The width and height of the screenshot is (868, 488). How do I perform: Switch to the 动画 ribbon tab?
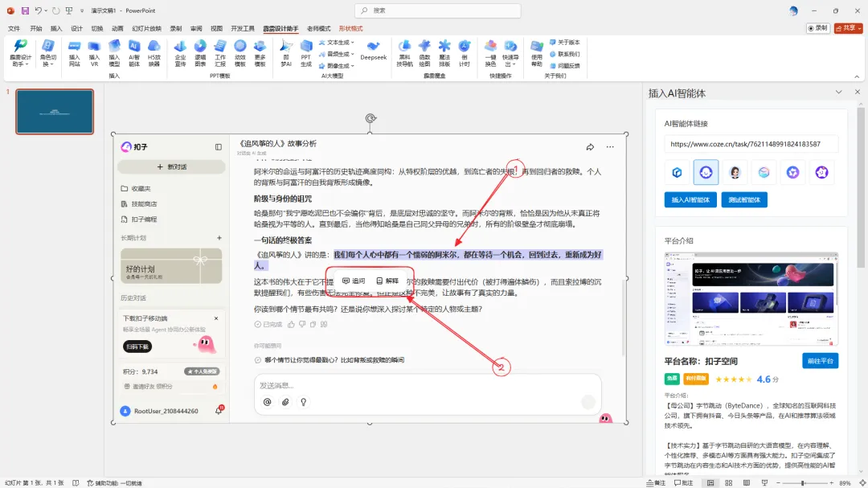coord(117,28)
